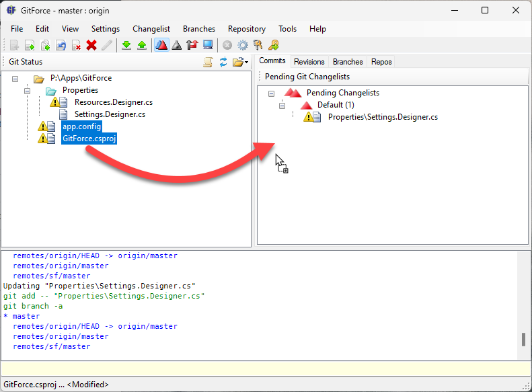
Task: Select Properties\Settings.Designer.cs in pending changelist
Action: coord(383,117)
